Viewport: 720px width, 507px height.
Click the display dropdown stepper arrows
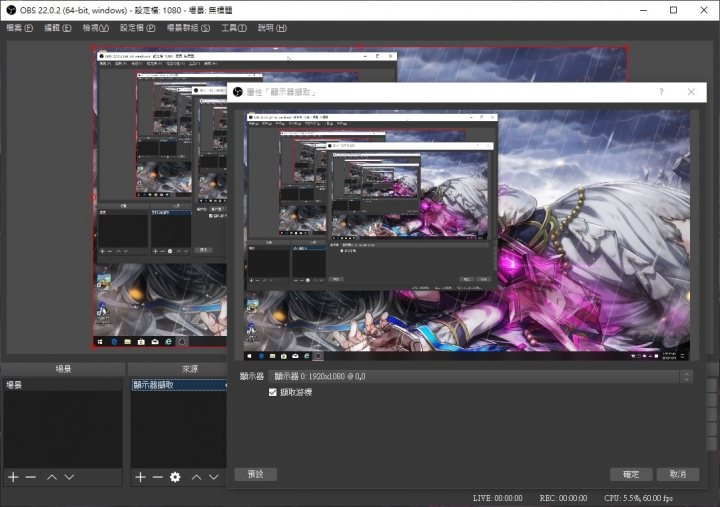(687, 377)
